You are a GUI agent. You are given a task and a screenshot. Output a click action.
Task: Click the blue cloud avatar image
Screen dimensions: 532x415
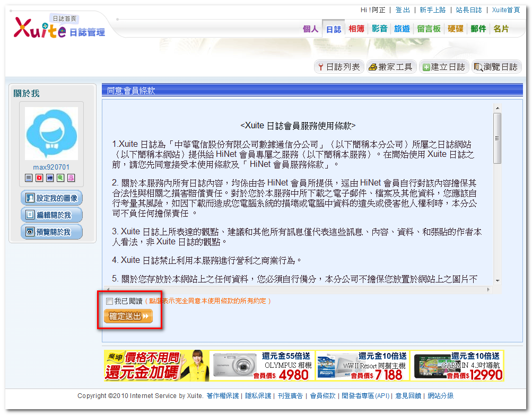51,134
